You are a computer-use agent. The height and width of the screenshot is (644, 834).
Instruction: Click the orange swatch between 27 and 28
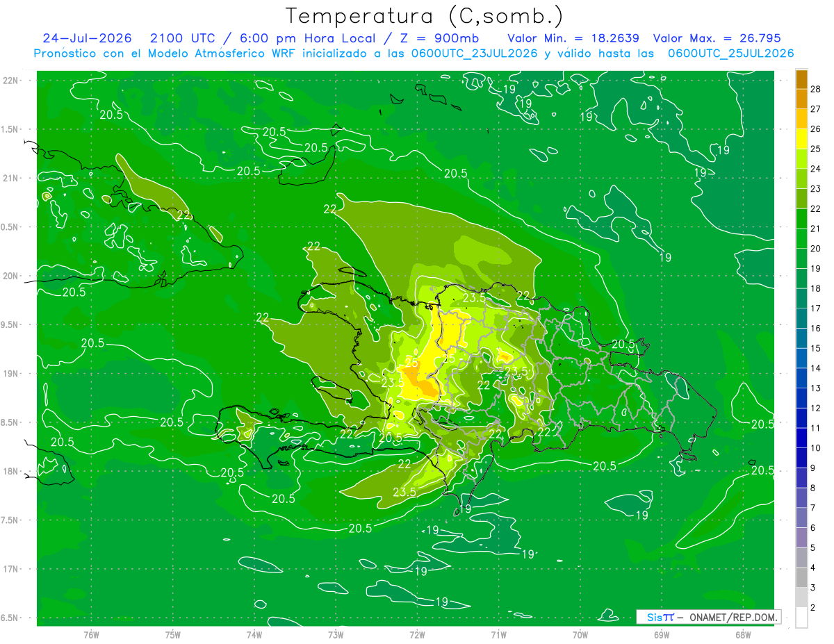(801, 99)
